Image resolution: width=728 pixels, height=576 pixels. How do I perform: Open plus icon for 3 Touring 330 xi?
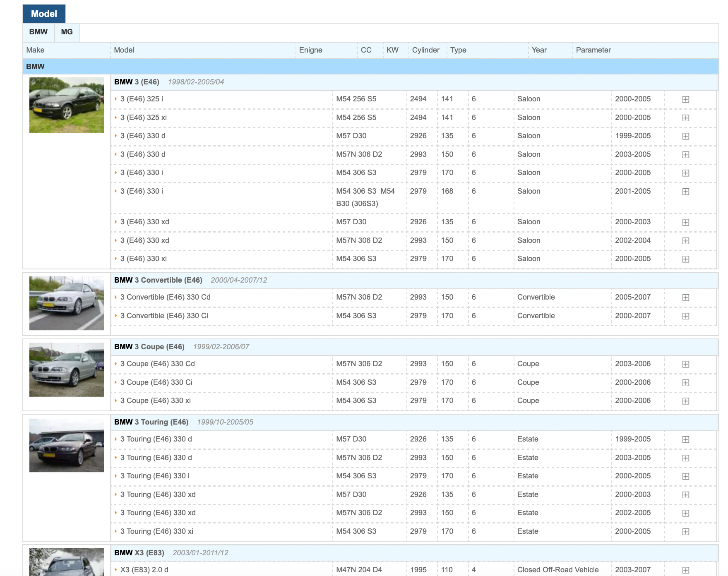pyautogui.click(x=685, y=532)
